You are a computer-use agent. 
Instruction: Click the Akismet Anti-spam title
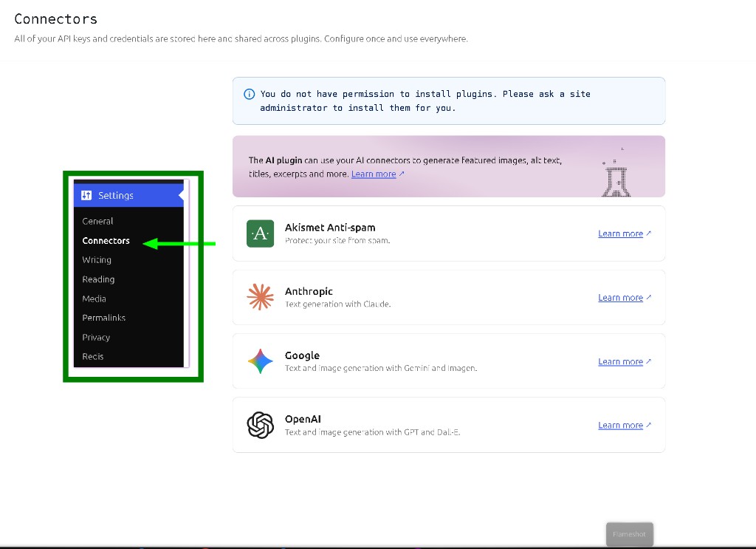point(330,228)
